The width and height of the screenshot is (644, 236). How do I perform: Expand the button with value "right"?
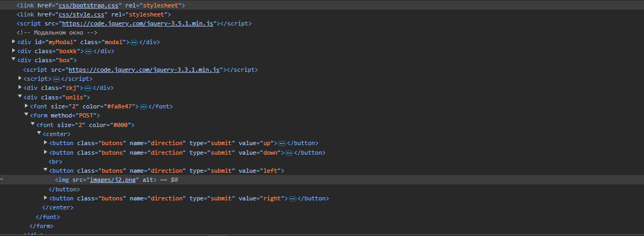tap(46, 198)
